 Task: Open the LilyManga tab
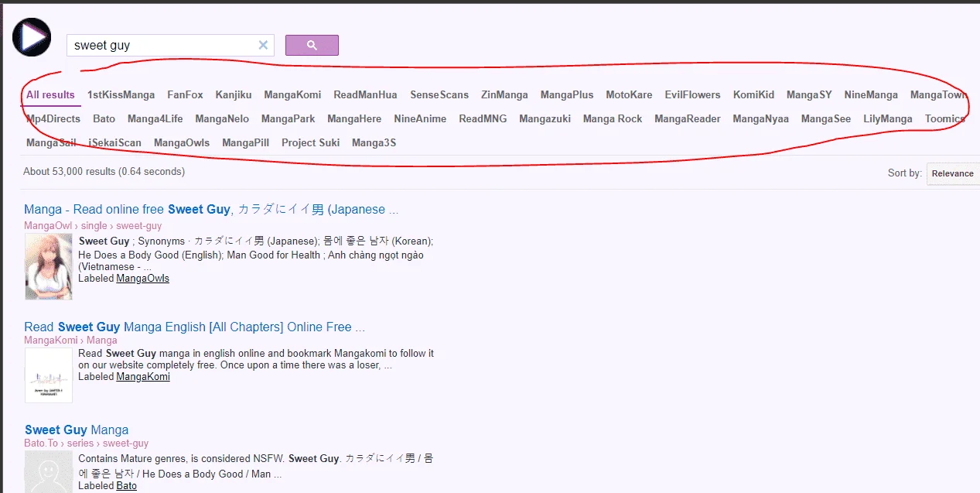point(888,118)
